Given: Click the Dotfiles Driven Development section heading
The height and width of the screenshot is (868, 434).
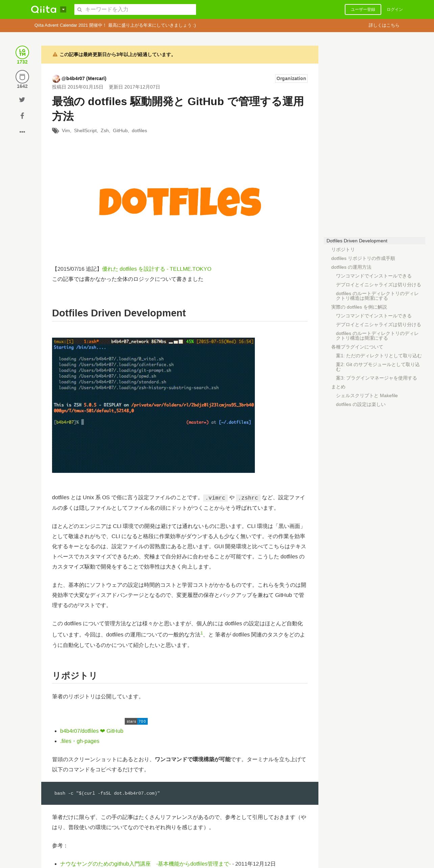Looking at the screenshot, I should (119, 313).
